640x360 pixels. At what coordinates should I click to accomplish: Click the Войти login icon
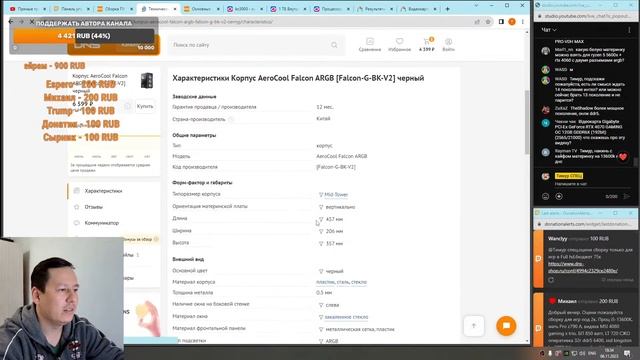pyautogui.click(x=448, y=44)
